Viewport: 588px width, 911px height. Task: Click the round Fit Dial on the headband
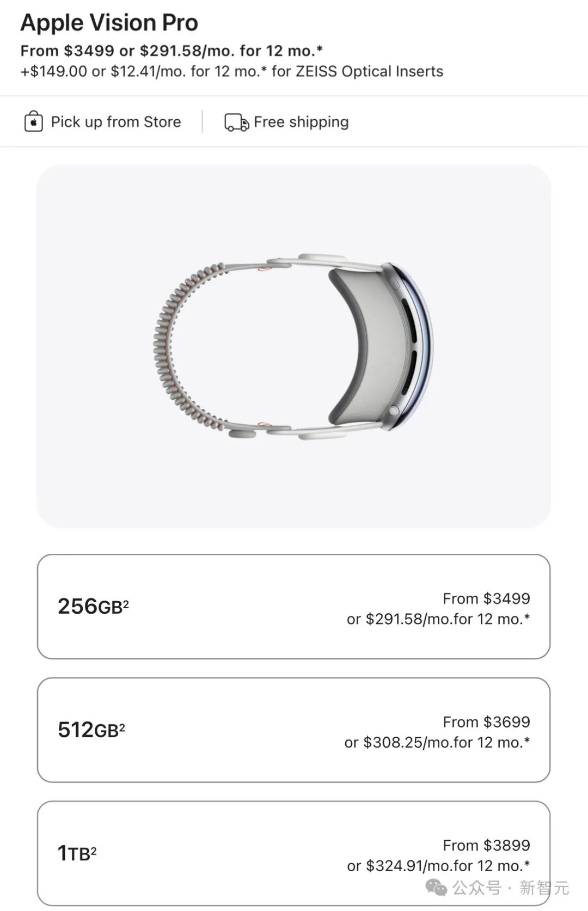click(x=243, y=434)
